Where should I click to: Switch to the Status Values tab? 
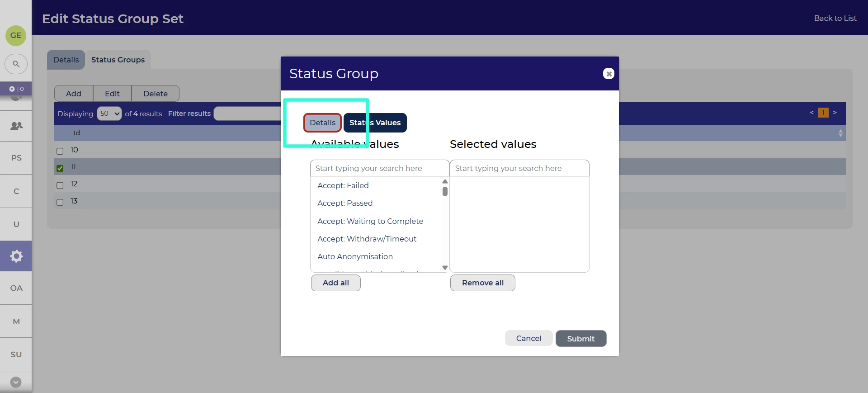375,123
